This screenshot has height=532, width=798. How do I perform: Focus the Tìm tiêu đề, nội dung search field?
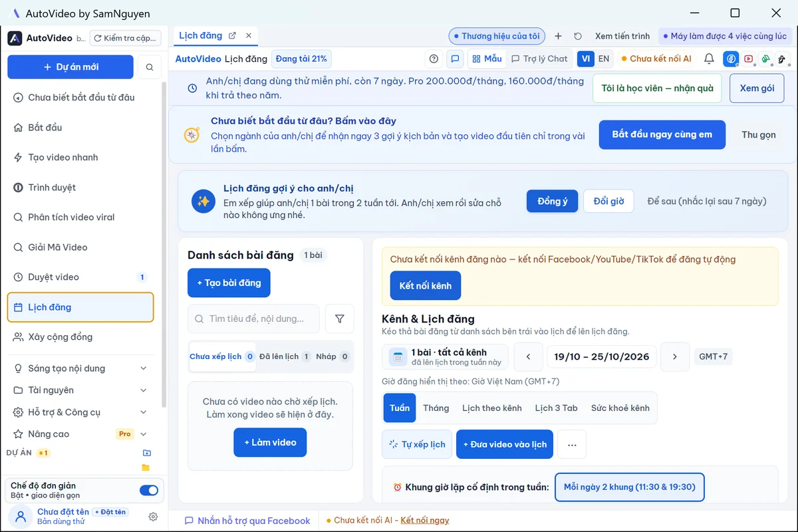254,319
